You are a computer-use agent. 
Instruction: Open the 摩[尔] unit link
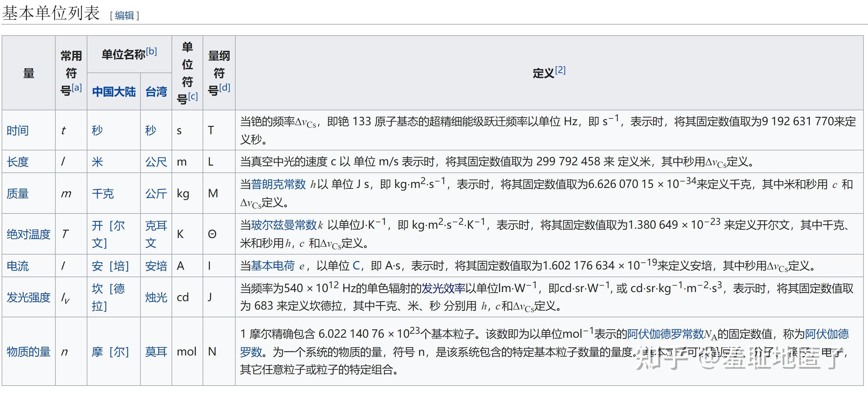click(x=110, y=352)
